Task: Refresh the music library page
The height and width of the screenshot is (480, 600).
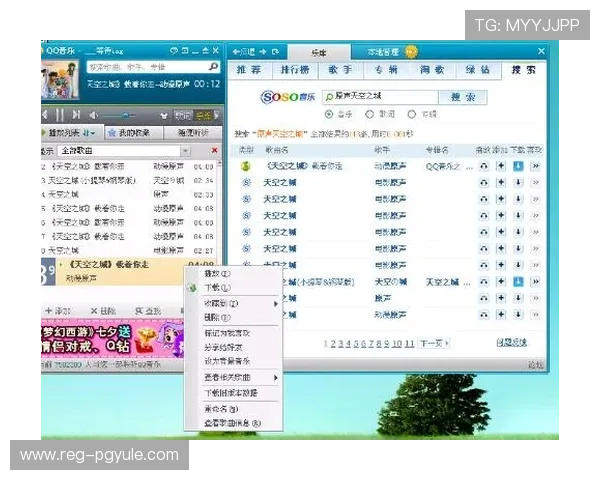Action: point(275,52)
